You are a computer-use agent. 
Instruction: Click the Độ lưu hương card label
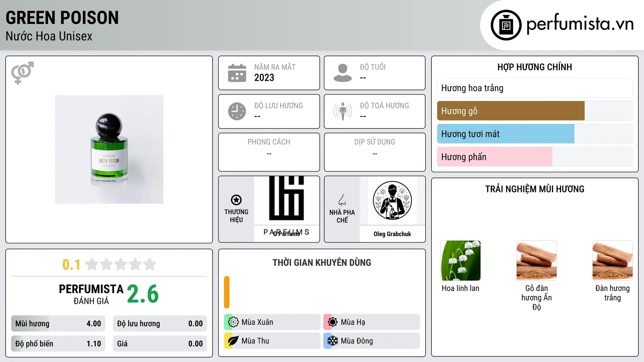(279, 106)
